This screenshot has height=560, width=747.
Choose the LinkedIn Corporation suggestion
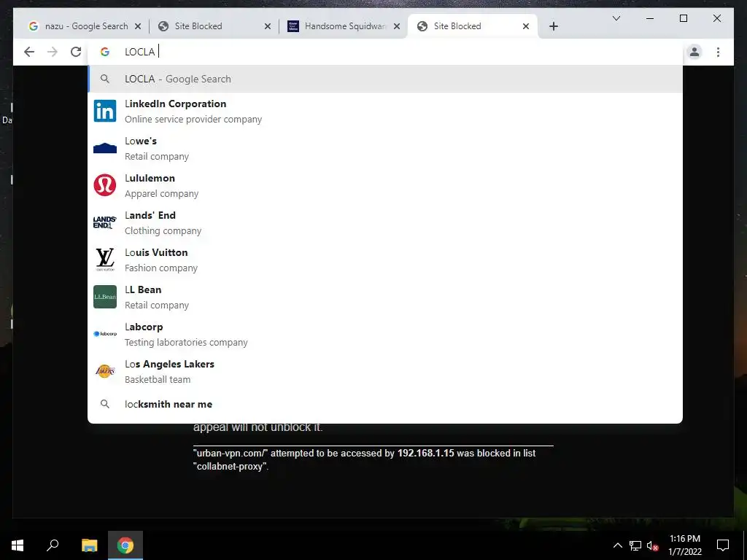(385, 111)
